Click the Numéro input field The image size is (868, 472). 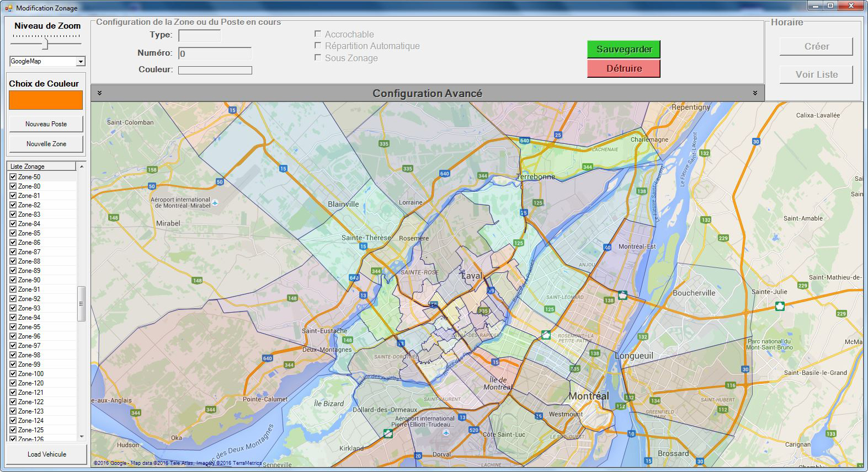tap(215, 53)
